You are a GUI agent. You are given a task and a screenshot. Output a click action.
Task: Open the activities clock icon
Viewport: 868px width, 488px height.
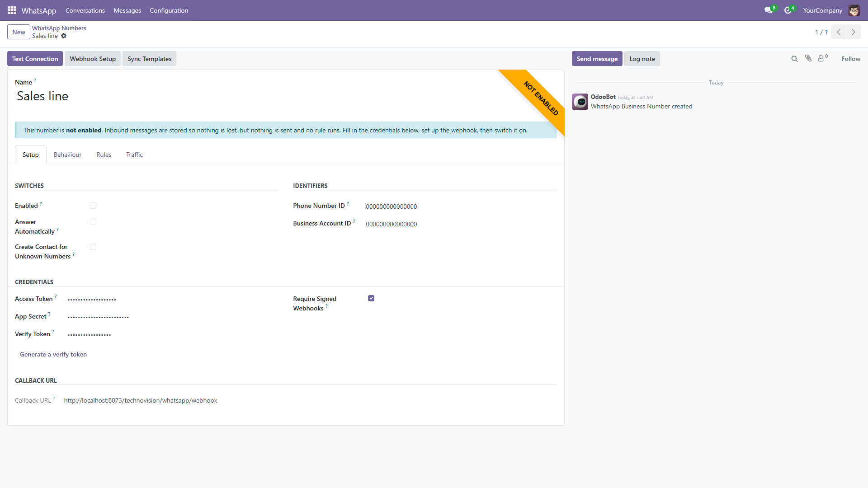tap(788, 10)
